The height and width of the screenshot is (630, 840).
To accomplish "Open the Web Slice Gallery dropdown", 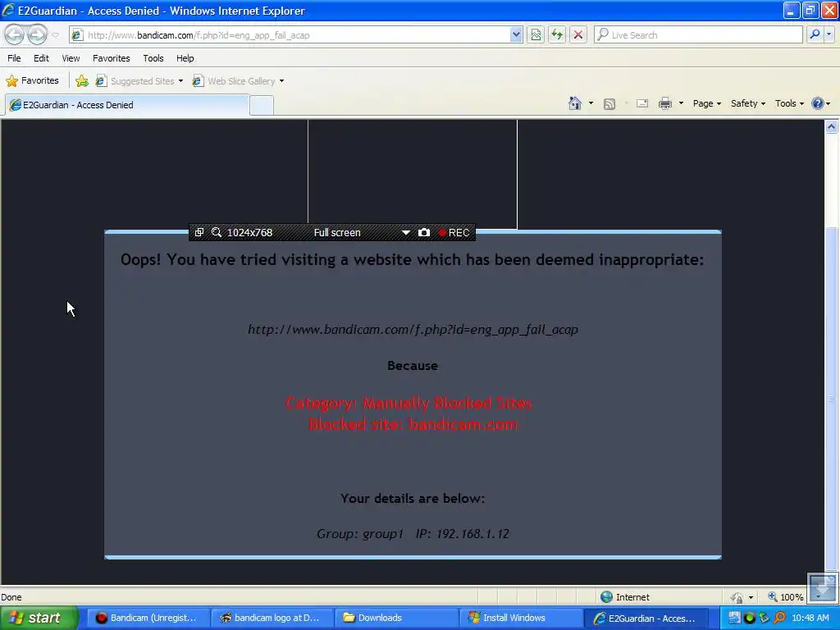I will [x=239, y=81].
